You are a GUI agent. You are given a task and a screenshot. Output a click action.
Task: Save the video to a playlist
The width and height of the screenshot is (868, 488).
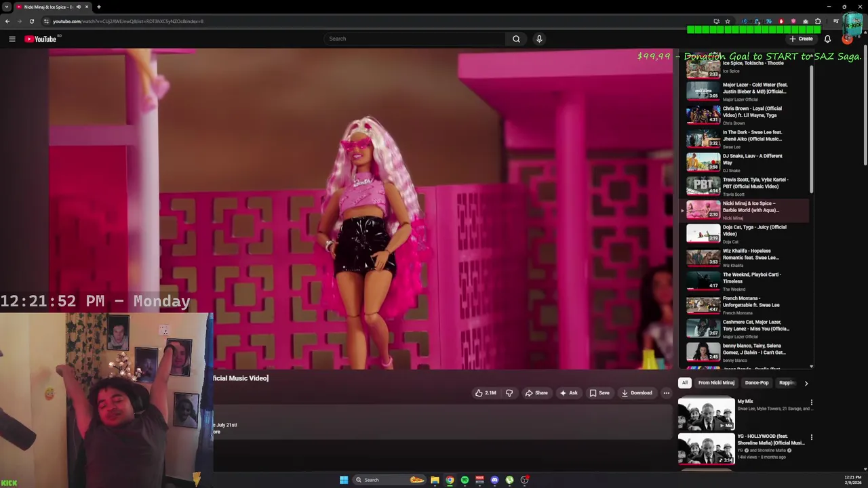click(599, 393)
